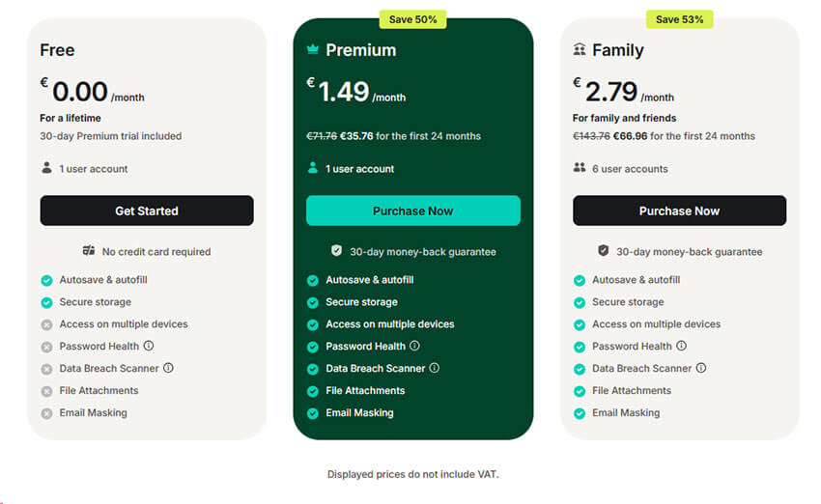Click grey cross beside Free plan Email Masking
The image size is (821, 504).
pos(46,413)
